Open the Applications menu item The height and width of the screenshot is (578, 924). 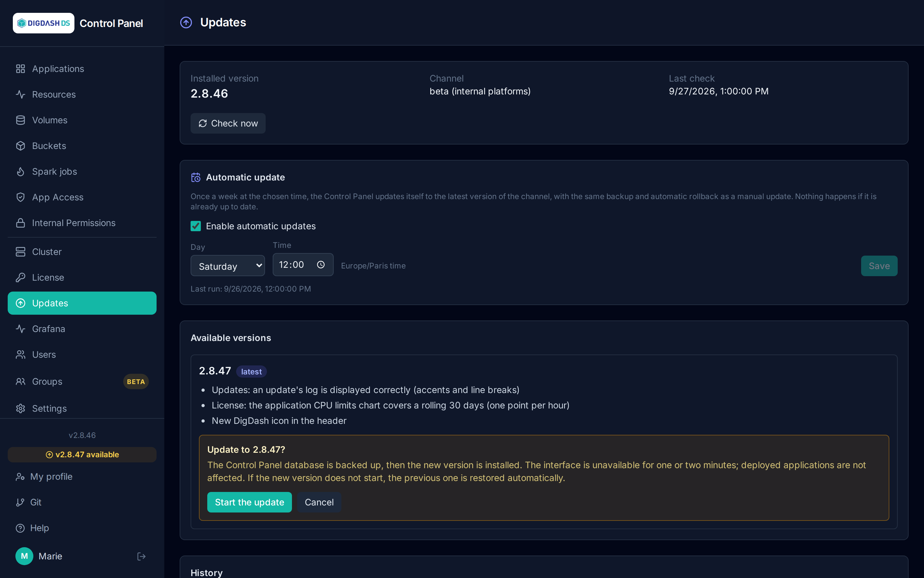(82, 69)
